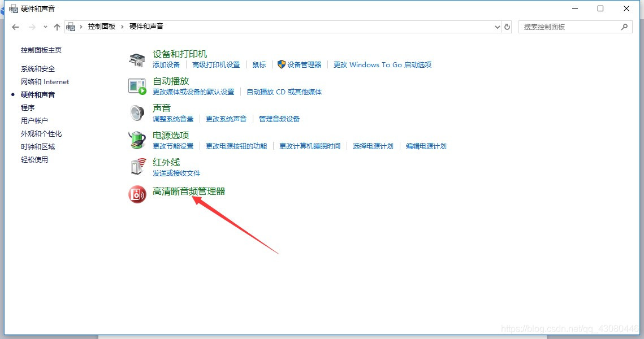Focus the 搜索控制面板 search box

(x=575, y=27)
